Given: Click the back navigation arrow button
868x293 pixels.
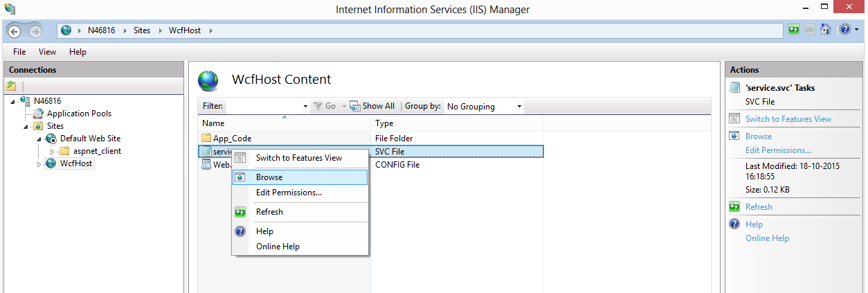Looking at the screenshot, I should coord(15,30).
